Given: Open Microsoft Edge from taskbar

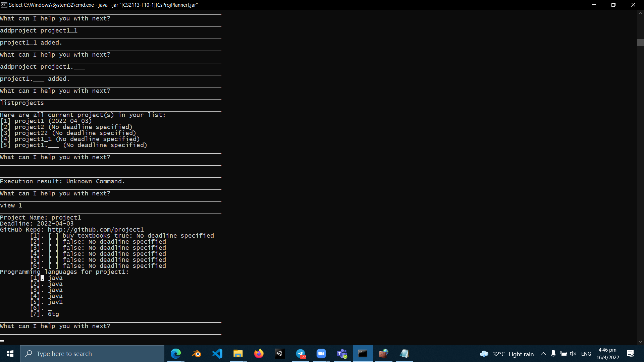Looking at the screenshot, I should 176,354.
